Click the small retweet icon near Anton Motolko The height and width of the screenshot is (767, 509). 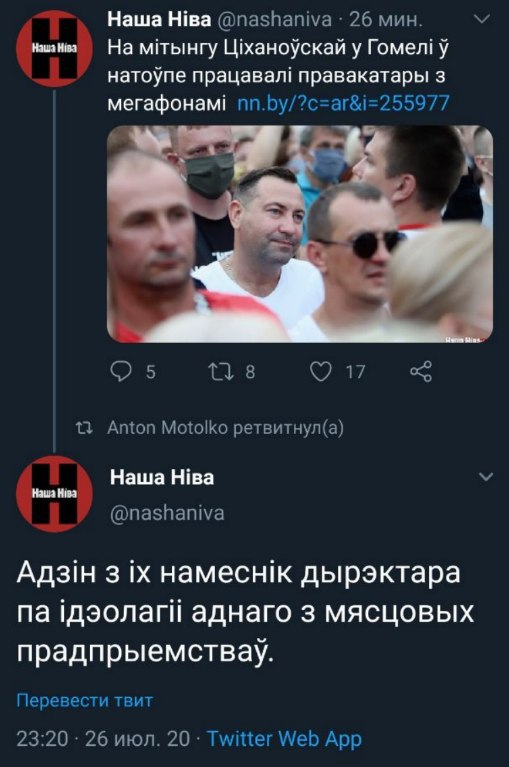84,428
